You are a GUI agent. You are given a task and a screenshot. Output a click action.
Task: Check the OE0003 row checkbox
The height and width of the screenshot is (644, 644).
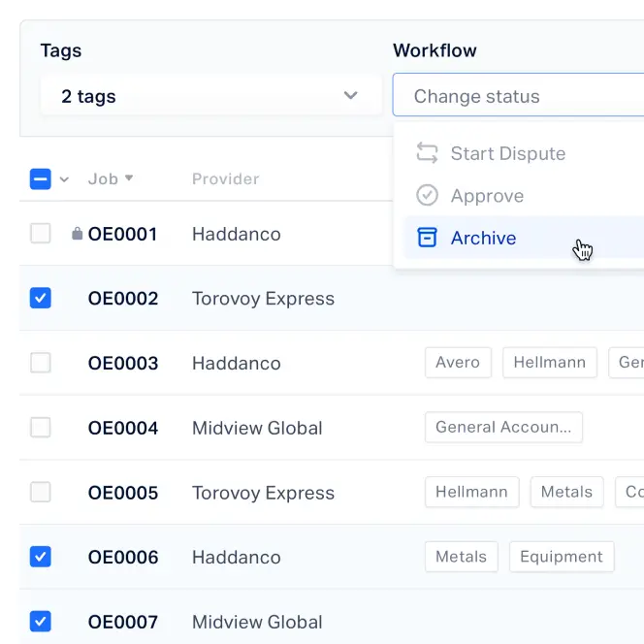[x=41, y=363]
